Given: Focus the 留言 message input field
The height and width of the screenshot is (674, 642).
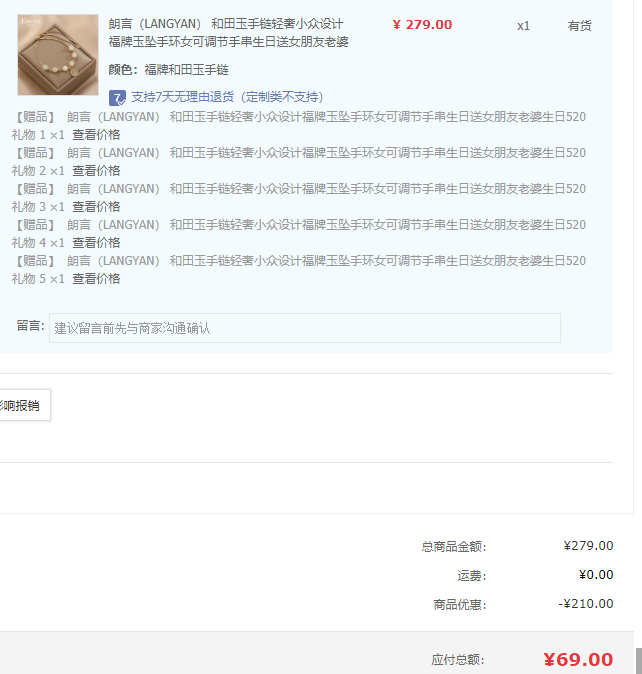Looking at the screenshot, I should click(304, 328).
